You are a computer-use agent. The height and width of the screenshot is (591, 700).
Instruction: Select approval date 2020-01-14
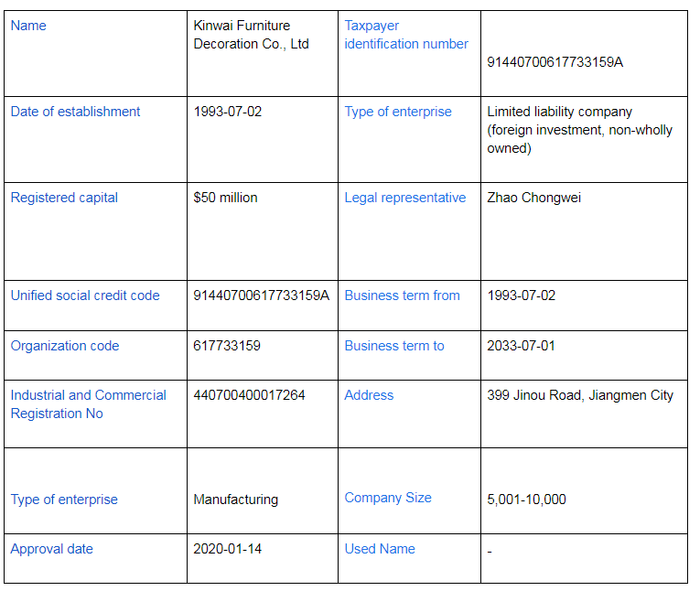[x=227, y=549]
